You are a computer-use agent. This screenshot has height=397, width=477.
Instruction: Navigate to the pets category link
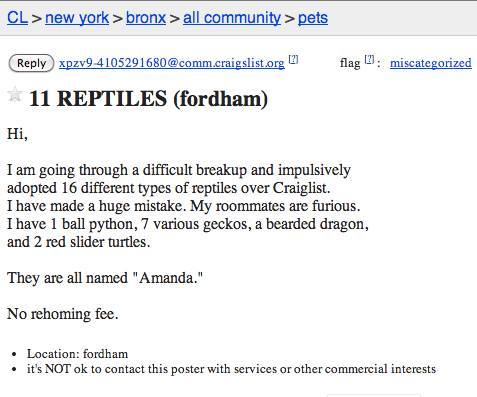[x=313, y=18]
